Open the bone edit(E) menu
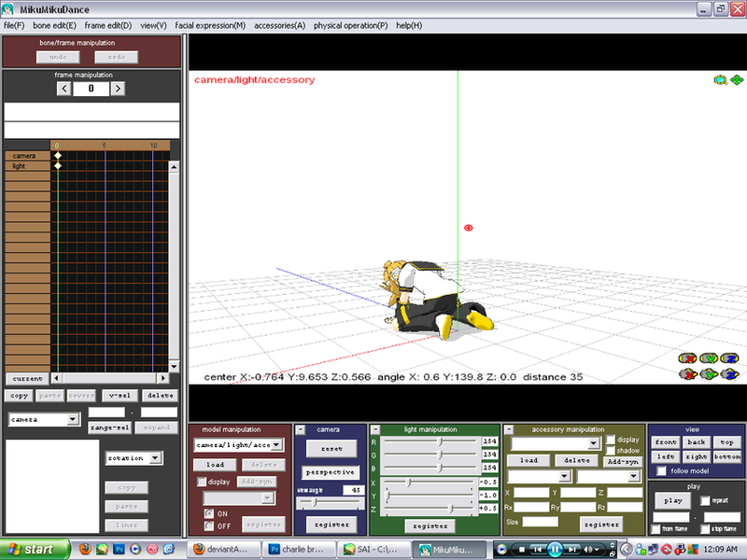This screenshot has height=560, width=747. (54, 26)
